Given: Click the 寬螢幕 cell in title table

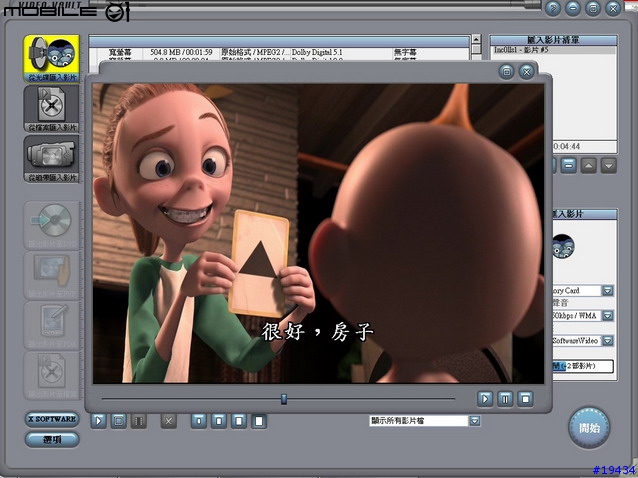Looking at the screenshot, I should (120, 52).
